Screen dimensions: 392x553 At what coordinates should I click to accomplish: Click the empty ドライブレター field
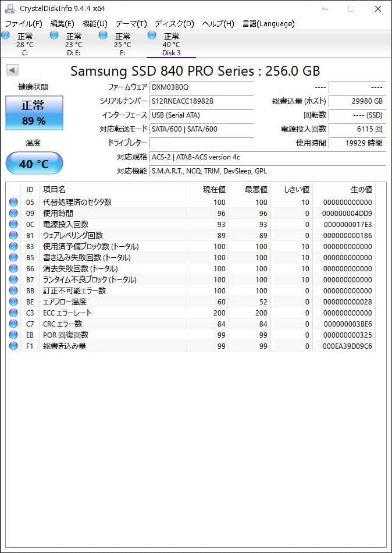(202, 143)
